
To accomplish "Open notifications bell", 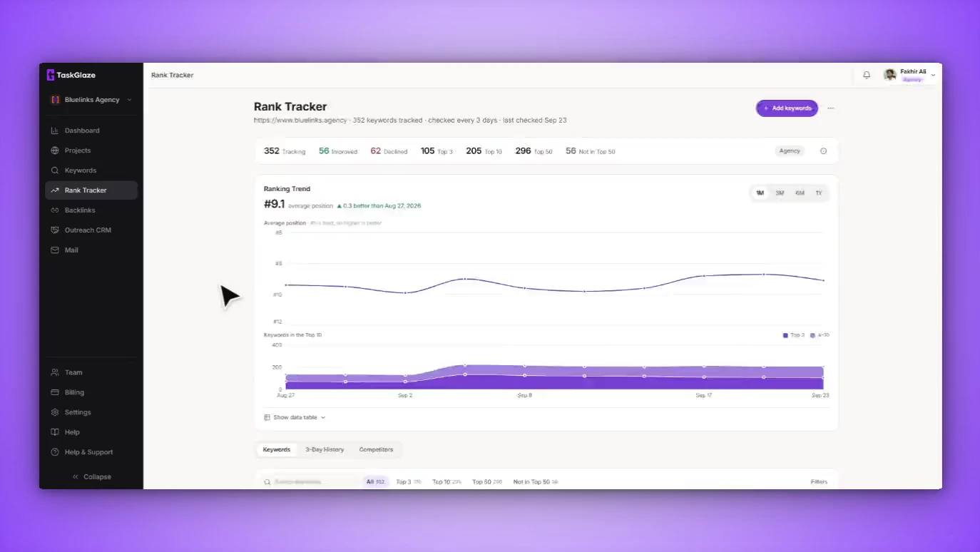I will [x=867, y=75].
